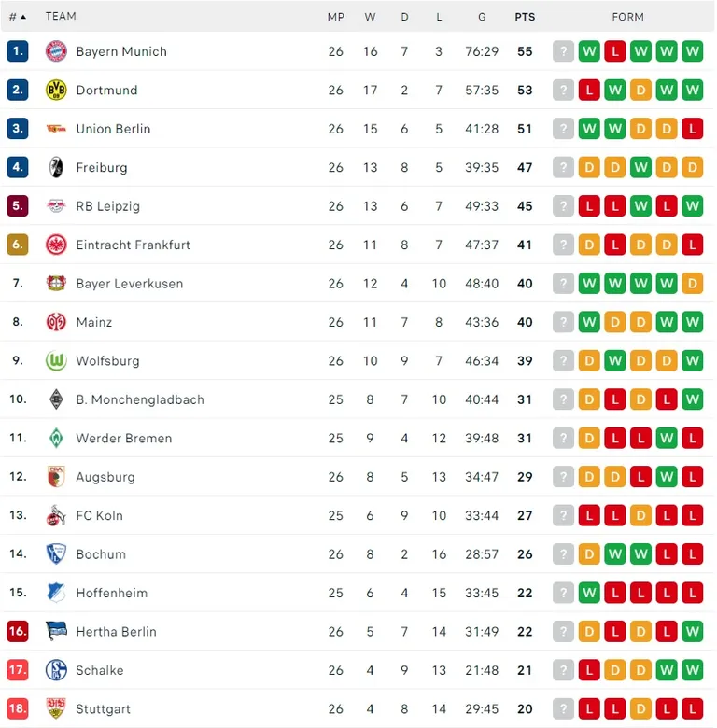Select the Eintracht Frankfurt eagle logo
This screenshot has width=717, height=728.
(x=56, y=245)
